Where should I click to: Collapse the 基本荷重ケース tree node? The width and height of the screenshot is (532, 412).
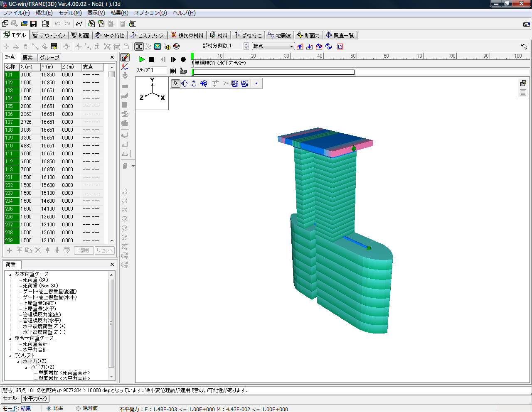point(10,274)
